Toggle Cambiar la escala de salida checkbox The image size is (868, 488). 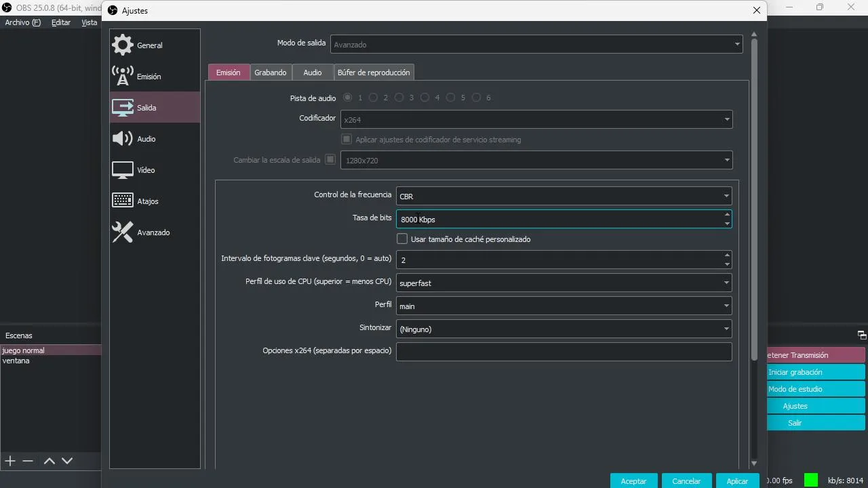pos(330,160)
